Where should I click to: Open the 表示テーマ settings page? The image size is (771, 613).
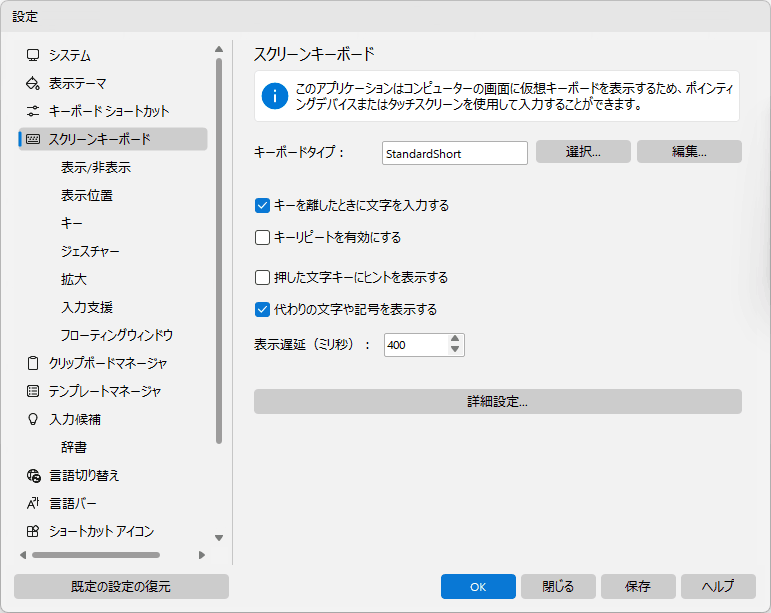tap(77, 83)
